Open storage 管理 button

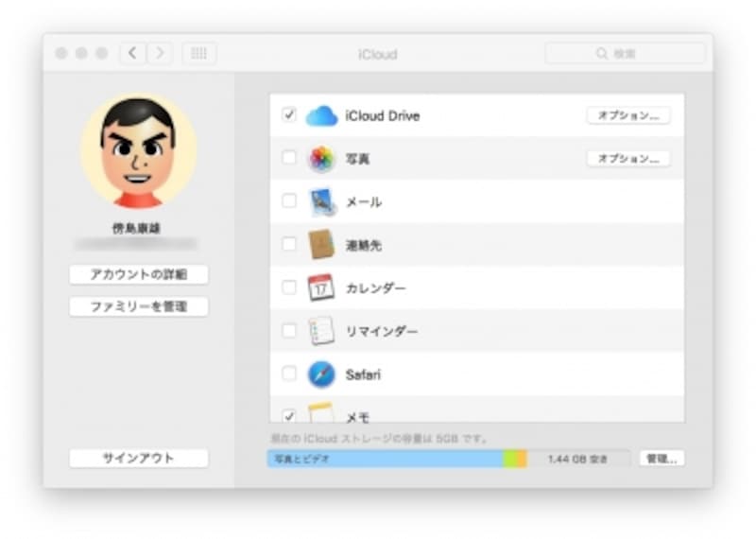tap(662, 459)
